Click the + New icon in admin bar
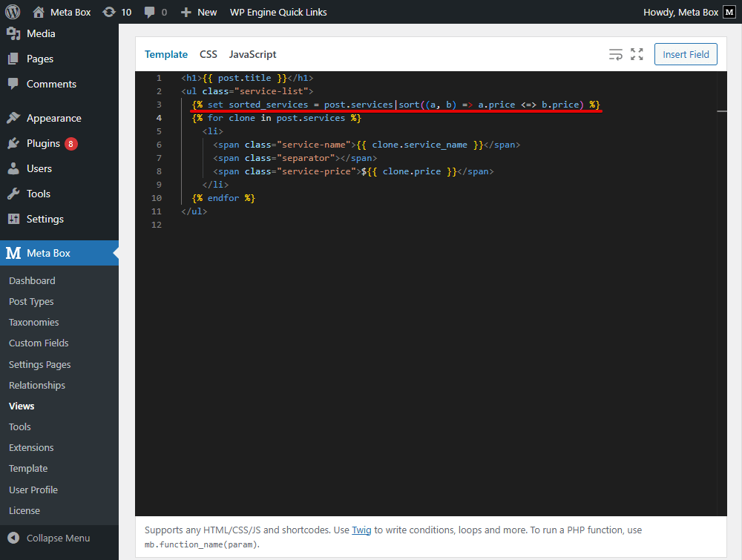This screenshot has width=742, height=560. pyautogui.click(x=187, y=12)
